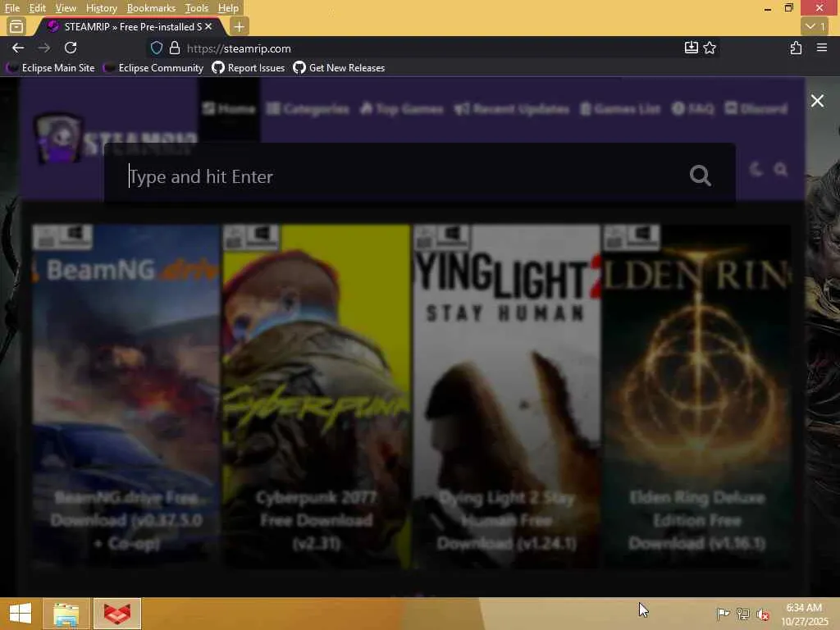Open the Cyberpunk 2077 game thumbnail
Image resolution: width=840 pixels, height=630 pixels.
[x=317, y=396]
